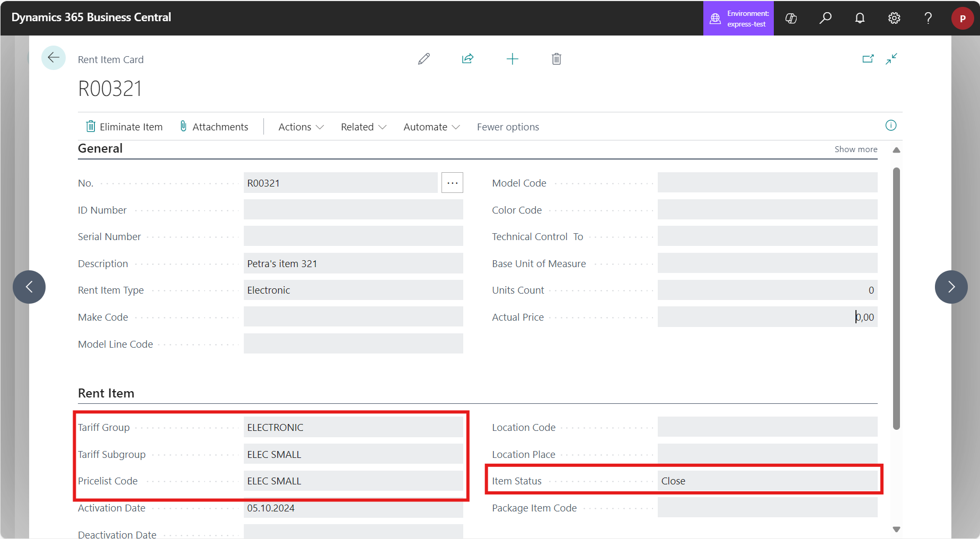Open card in new window icon

pyautogui.click(x=868, y=59)
